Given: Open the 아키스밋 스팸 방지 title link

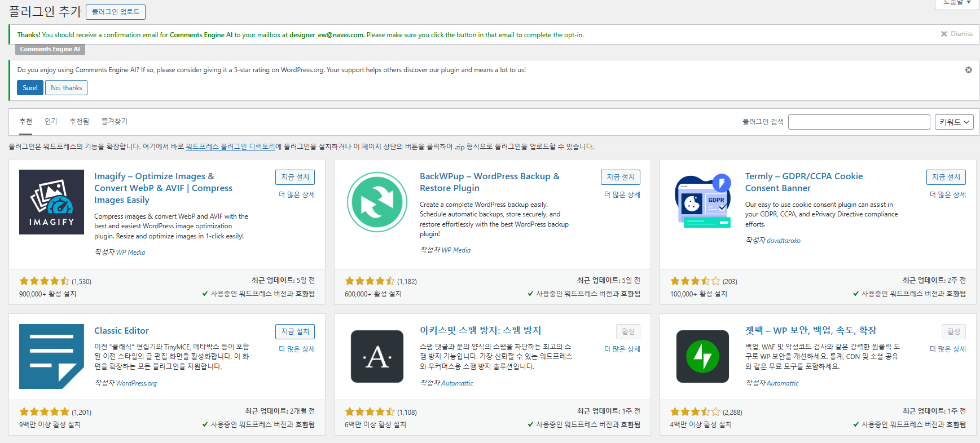Looking at the screenshot, I should [480, 330].
